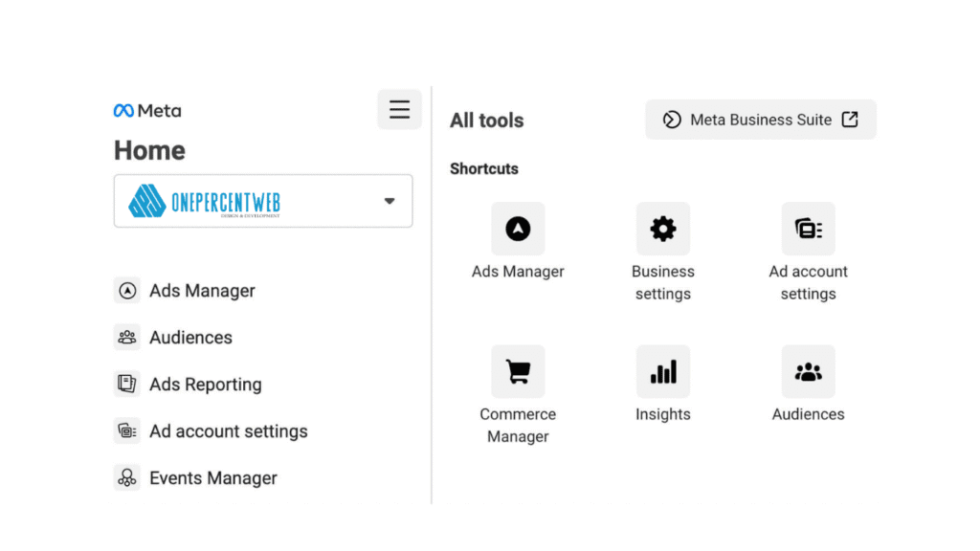Click the Ads Reporting sidebar icon
This screenshot has height=551, width=980.
coord(126,385)
